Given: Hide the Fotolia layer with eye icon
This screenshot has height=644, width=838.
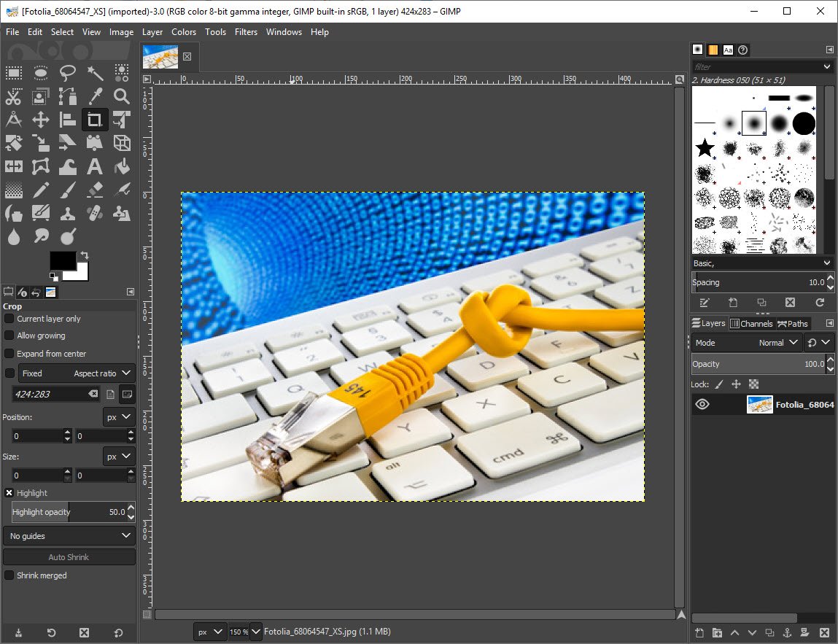Looking at the screenshot, I should click(702, 405).
